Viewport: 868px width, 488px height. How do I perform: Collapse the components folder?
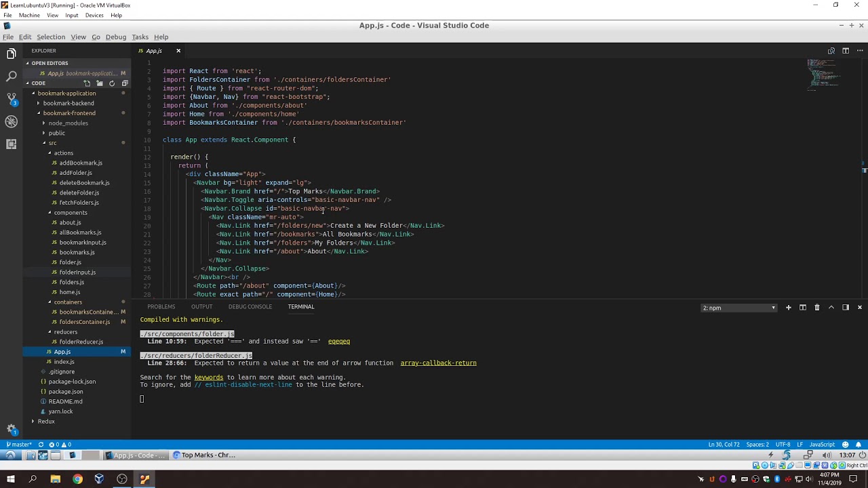pyautogui.click(x=71, y=213)
